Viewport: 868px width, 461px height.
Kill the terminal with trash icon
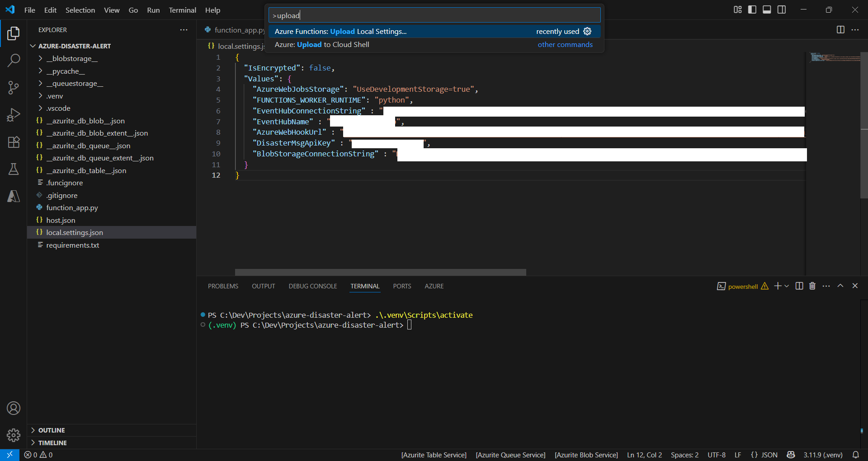pyautogui.click(x=812, y=286)
